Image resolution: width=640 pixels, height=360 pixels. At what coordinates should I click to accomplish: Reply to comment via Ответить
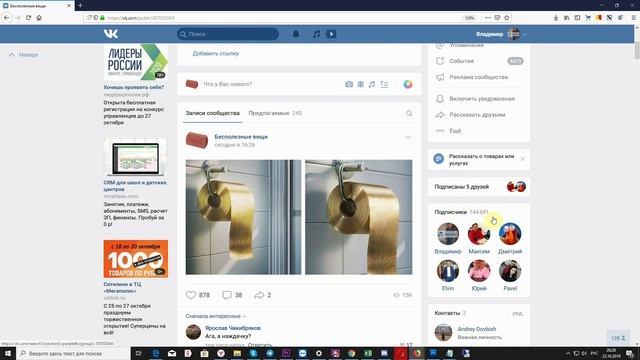point(260,345)
